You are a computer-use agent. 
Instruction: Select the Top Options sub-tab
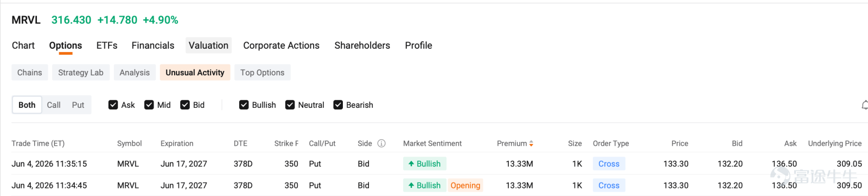click(263, 73)
